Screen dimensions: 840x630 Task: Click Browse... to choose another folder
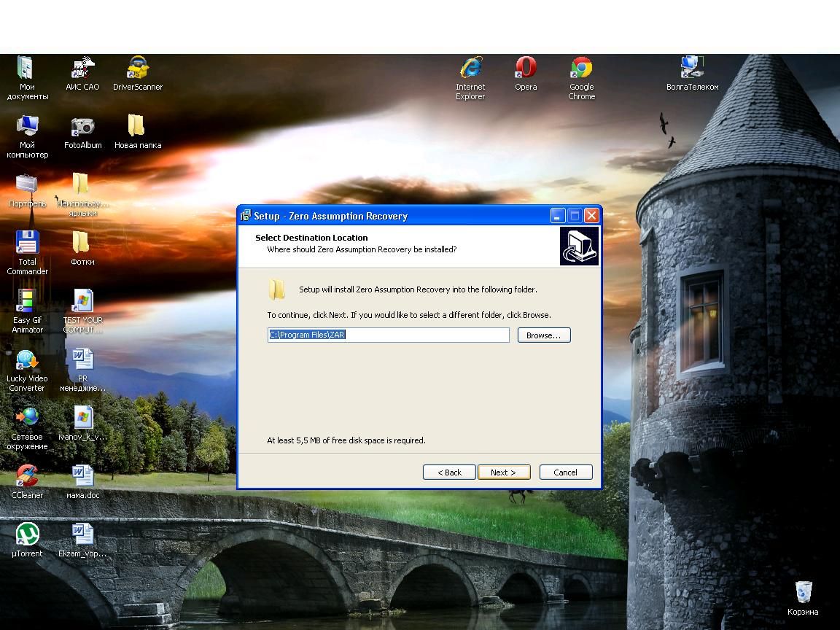pyautogui.click(x=544, y=335)
